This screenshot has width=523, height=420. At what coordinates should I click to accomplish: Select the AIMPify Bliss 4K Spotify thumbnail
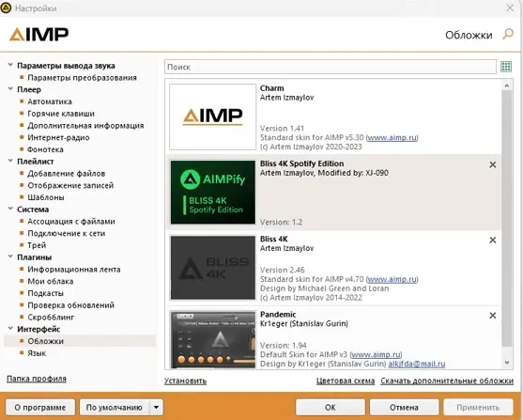(212, 192)
